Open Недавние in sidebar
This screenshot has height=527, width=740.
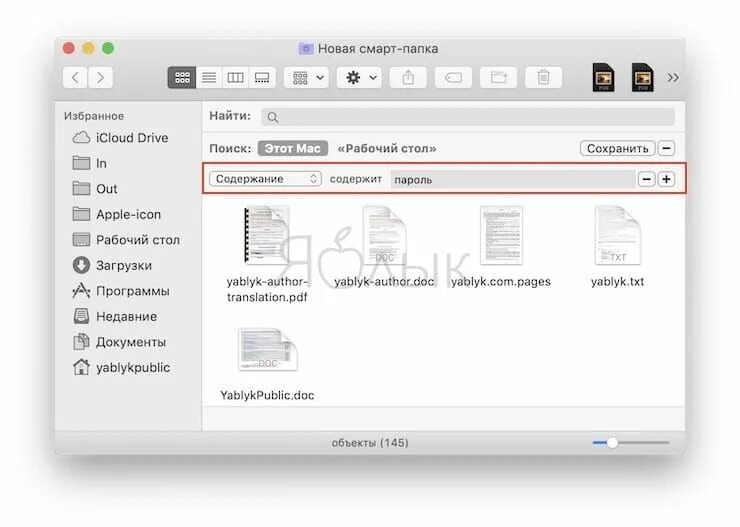[x=115, y=316]
